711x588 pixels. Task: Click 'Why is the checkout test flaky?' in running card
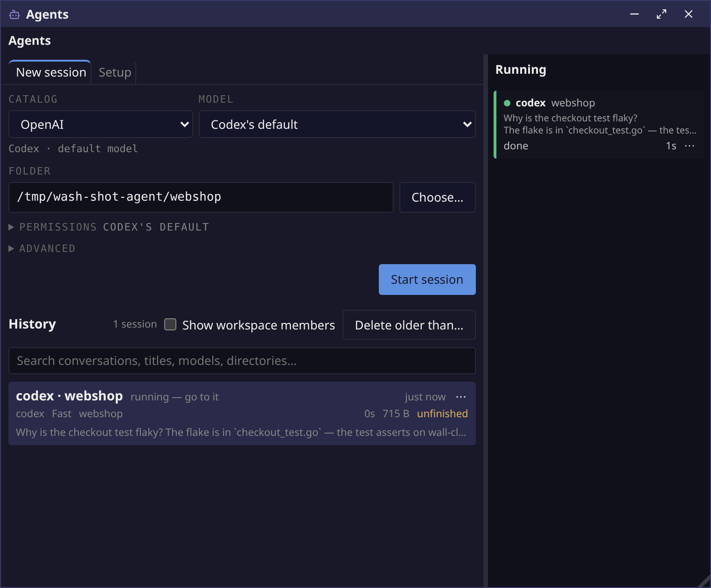pos(571,118)
